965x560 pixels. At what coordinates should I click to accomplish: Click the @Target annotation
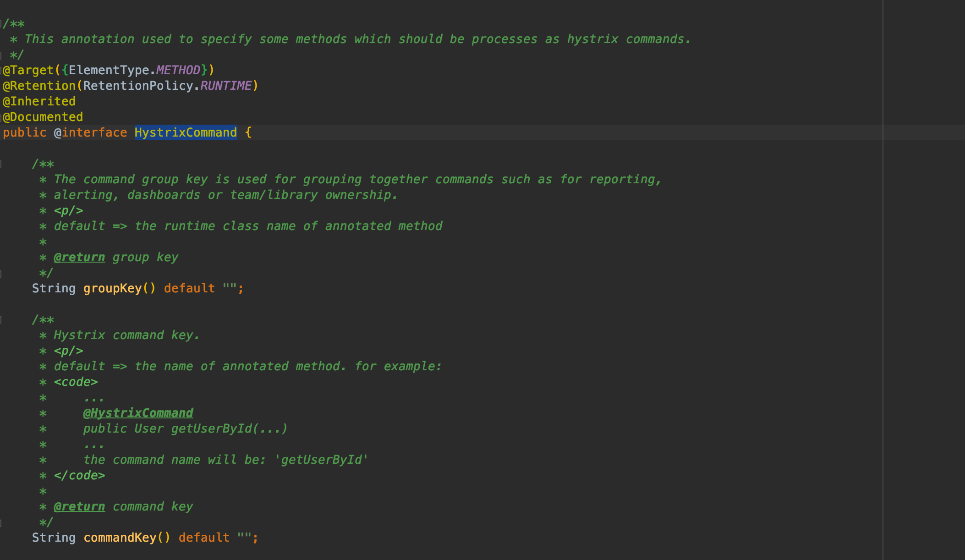click(x=28, y=70)
